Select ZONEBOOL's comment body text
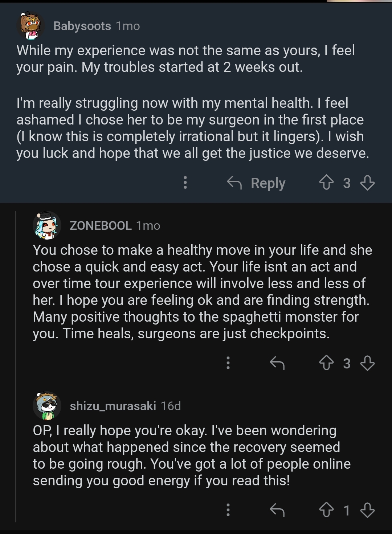 click(201, 292)
